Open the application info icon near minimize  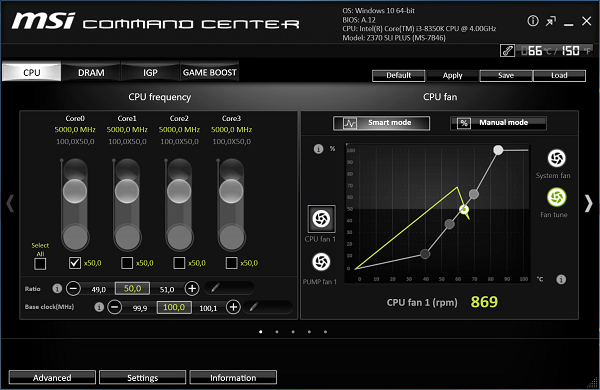(533, 21)
